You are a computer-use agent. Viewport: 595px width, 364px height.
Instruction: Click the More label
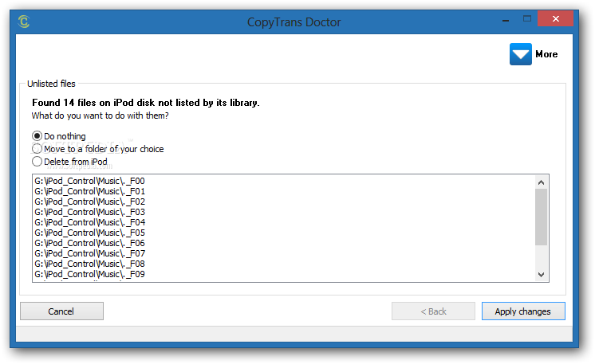546,54
